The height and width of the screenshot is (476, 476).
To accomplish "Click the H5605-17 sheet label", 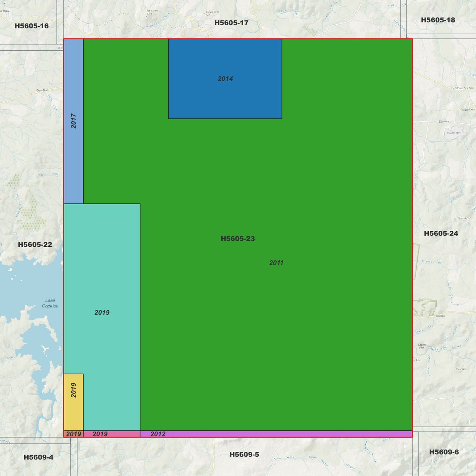I will (x=231, y=23).
